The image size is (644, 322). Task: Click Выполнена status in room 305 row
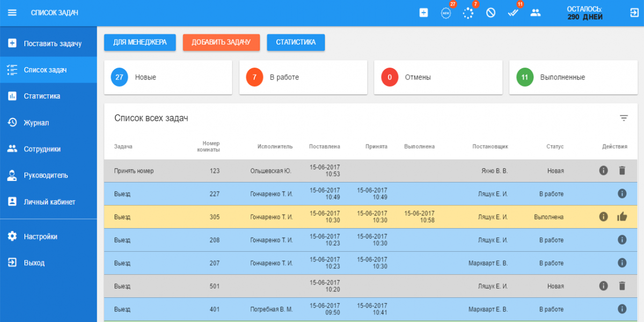[x=548, y=217]
